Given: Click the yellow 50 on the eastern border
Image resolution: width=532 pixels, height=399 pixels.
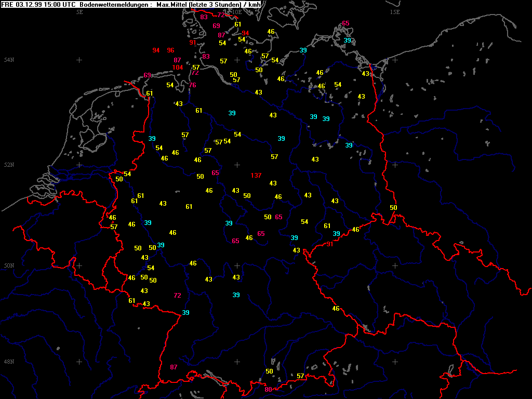Looking at the screenshot, I should point(393,208).
